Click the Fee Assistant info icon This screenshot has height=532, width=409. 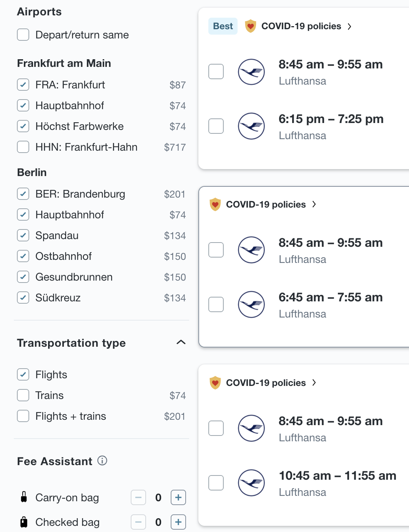(102, 461)
